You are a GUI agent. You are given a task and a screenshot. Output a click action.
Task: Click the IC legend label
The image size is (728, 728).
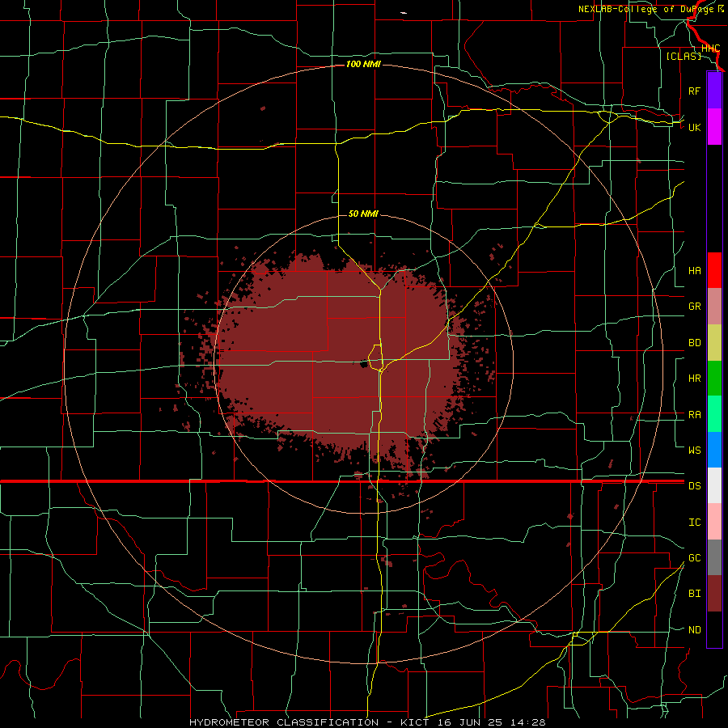click(694, 522)
